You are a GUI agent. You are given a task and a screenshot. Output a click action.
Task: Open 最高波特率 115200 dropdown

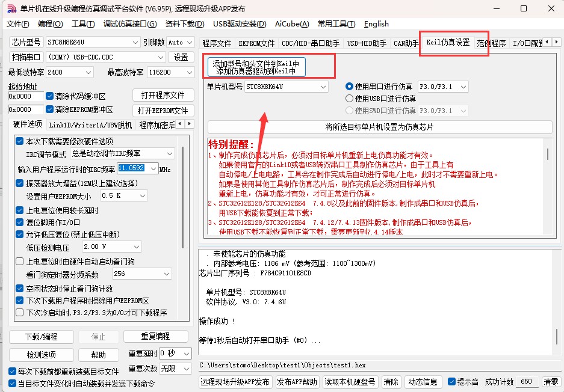click(170, 72)
